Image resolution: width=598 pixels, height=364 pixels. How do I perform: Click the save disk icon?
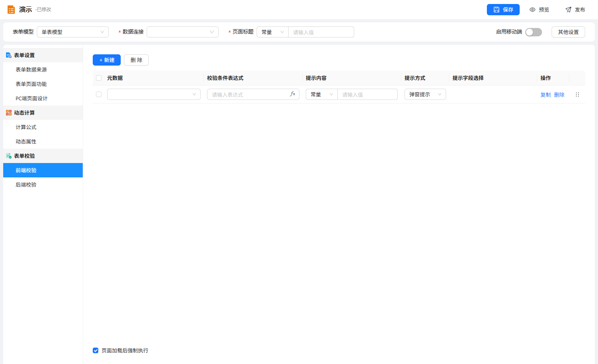click(x=496, y=10)
